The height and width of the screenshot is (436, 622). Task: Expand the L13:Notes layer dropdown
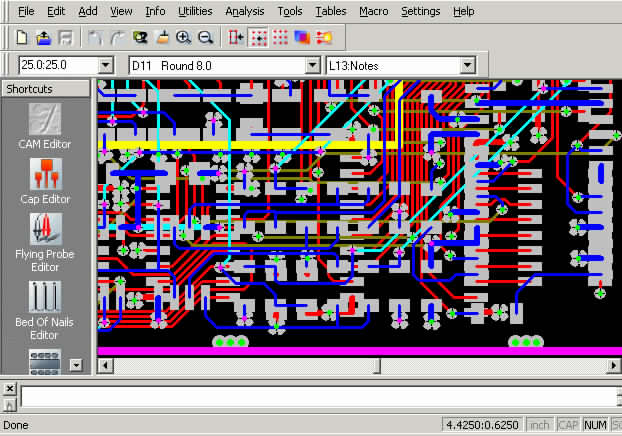(466, 65)
